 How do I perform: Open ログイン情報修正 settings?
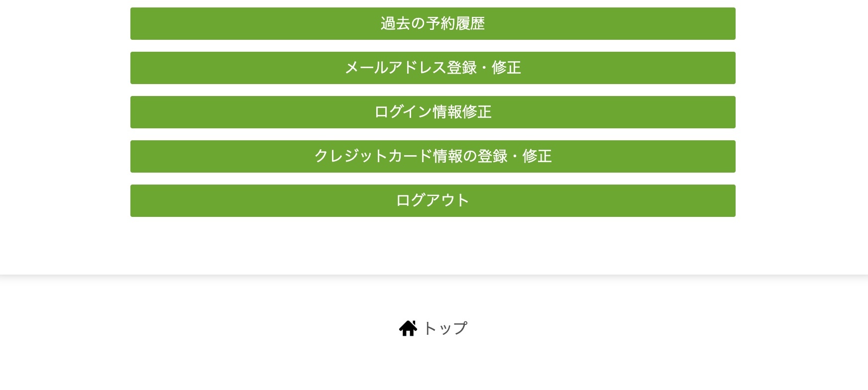click(x=433, y=112)
